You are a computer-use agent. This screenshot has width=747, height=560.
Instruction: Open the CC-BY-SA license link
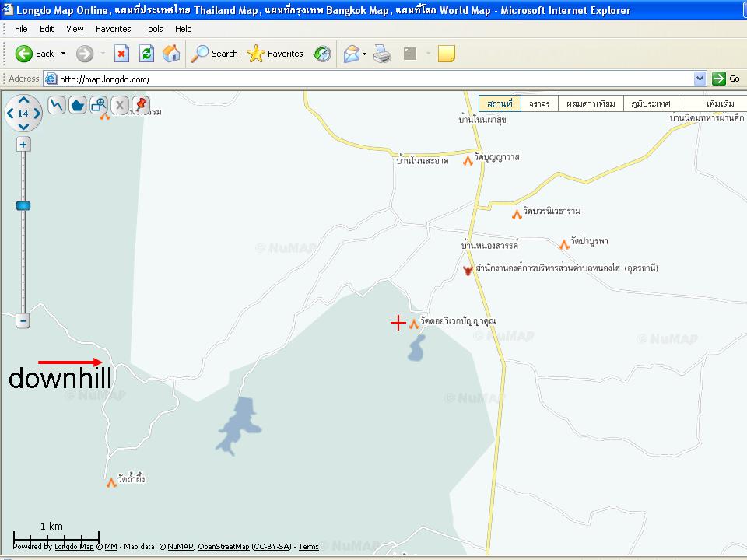(x=272, y=546)
